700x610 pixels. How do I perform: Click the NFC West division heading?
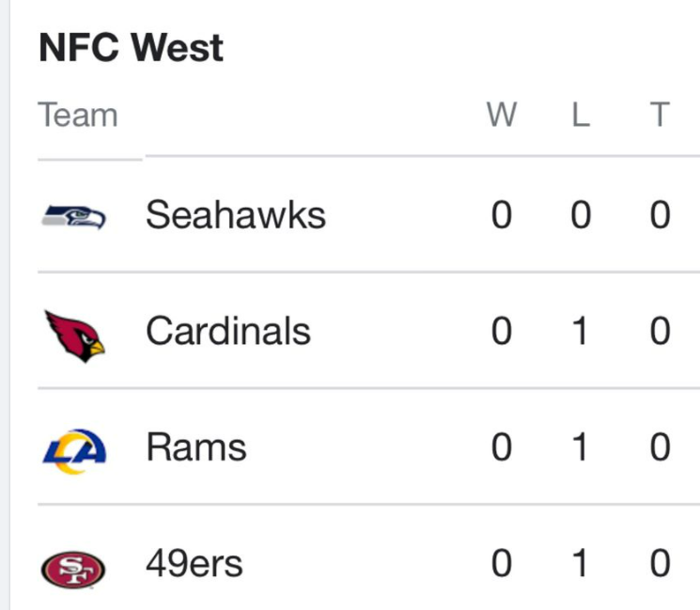coord(132,48)
